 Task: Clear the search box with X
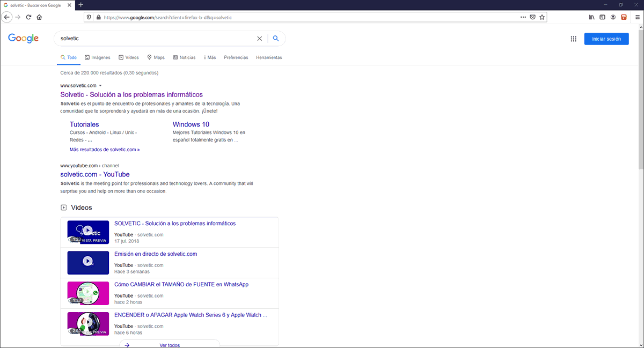[x=260, y=39]
